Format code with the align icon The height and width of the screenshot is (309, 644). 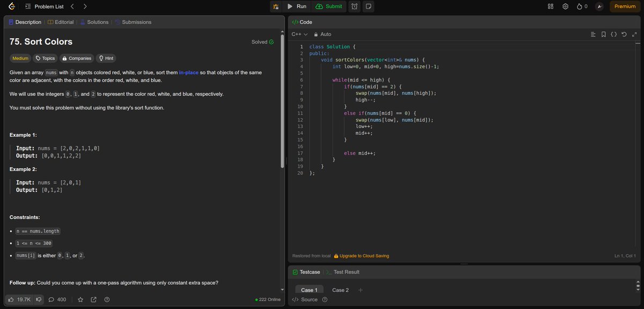(593, 34)
